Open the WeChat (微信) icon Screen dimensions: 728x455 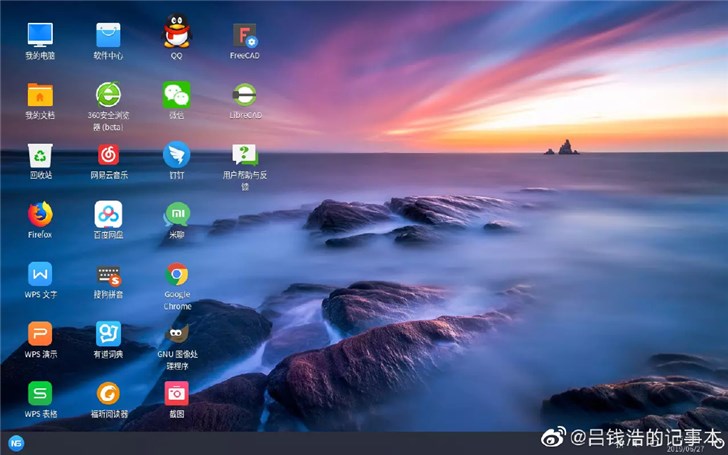pyautogui.click(x=177, y=95)
